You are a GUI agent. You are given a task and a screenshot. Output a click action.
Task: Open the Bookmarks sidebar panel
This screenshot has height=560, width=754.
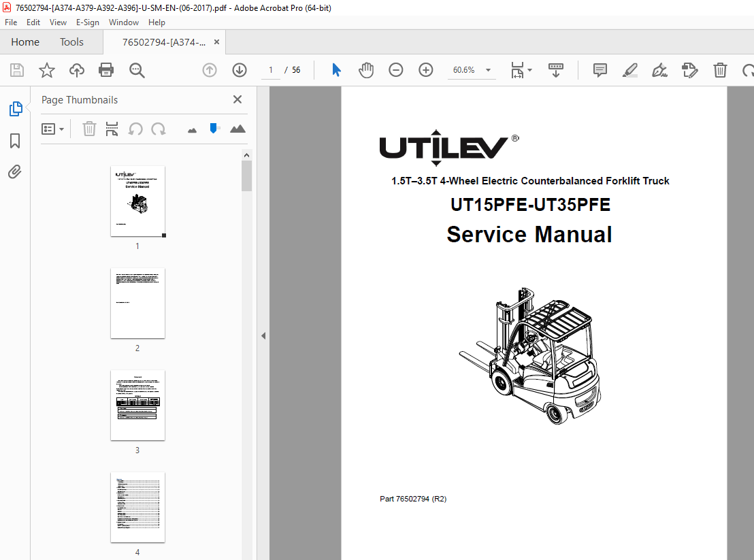pyautogui.click(x=15, y=141)
